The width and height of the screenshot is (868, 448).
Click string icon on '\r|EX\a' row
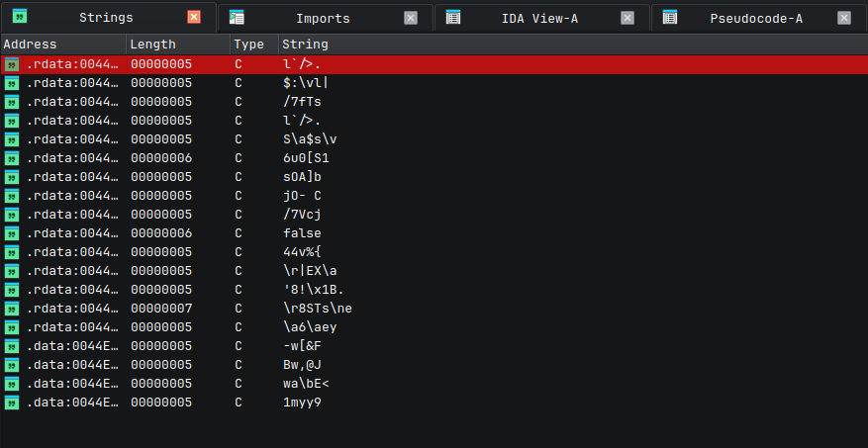click(12, 272)
